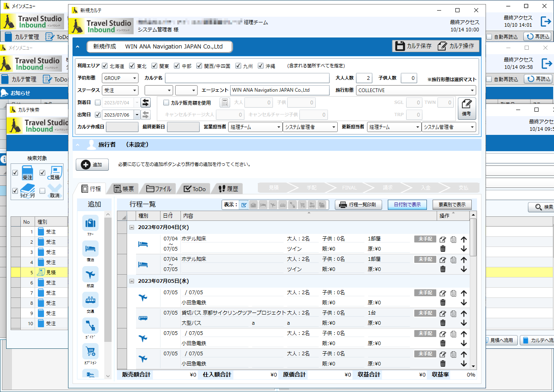Uncheck the 出発日 date checkbox

98,115
